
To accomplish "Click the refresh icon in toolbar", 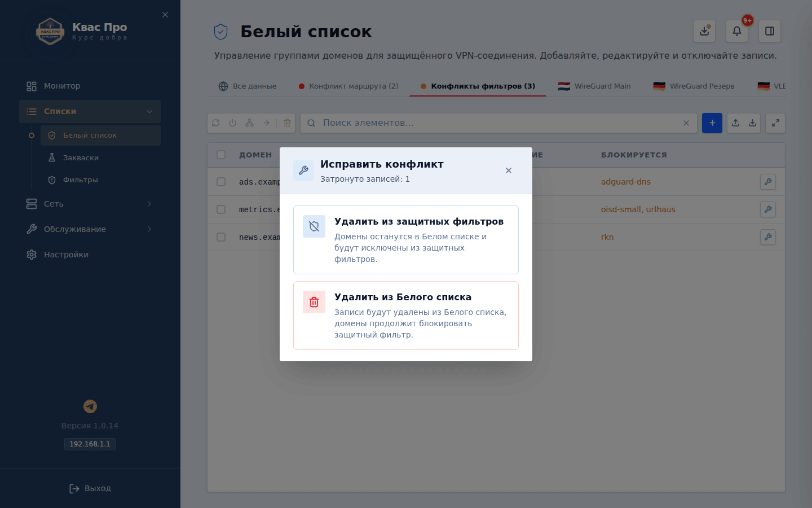I will tap(216, 123).
